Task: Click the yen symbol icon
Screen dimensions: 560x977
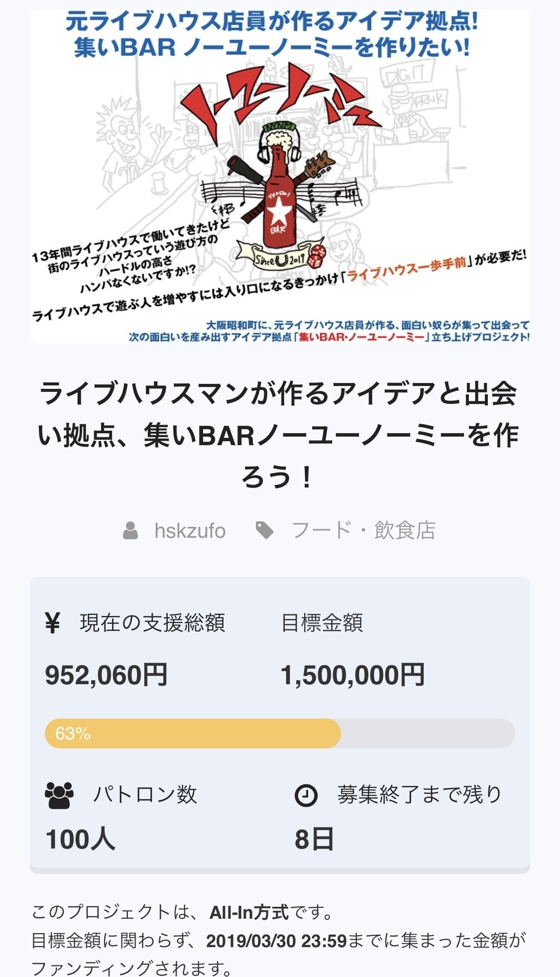Action: click(52, 623)
